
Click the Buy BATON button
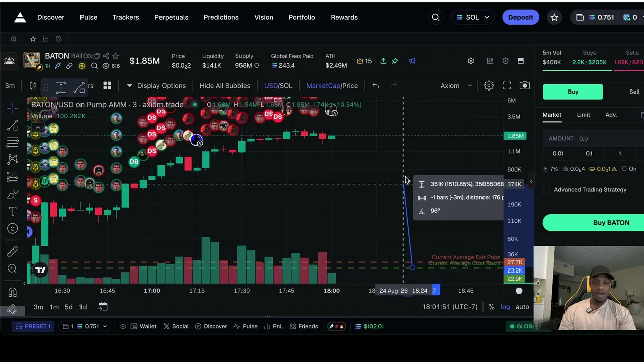[x=594, y=223]
